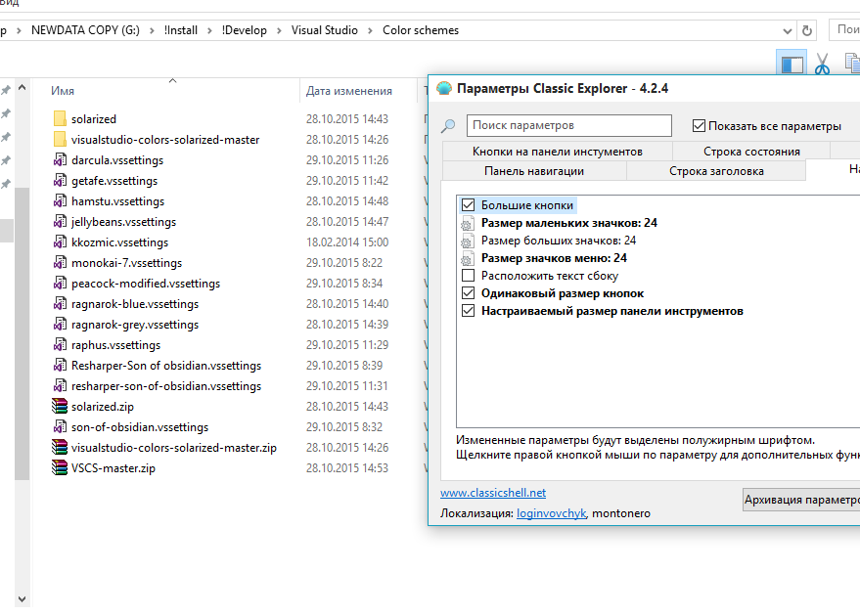This screenshot has width=860, height=616.
Task: Click the ragnarok-grey.vssettings file icon
Action: point(60,325)
